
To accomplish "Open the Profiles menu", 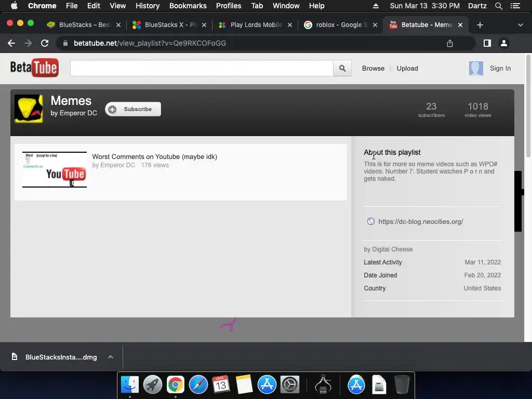I will pos(229,6).
